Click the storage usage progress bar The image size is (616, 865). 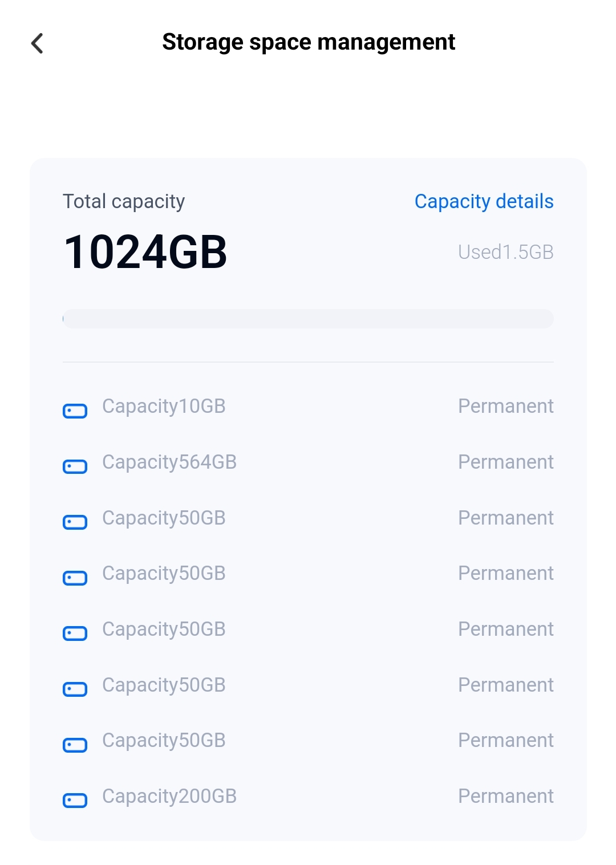pos(308,319)
